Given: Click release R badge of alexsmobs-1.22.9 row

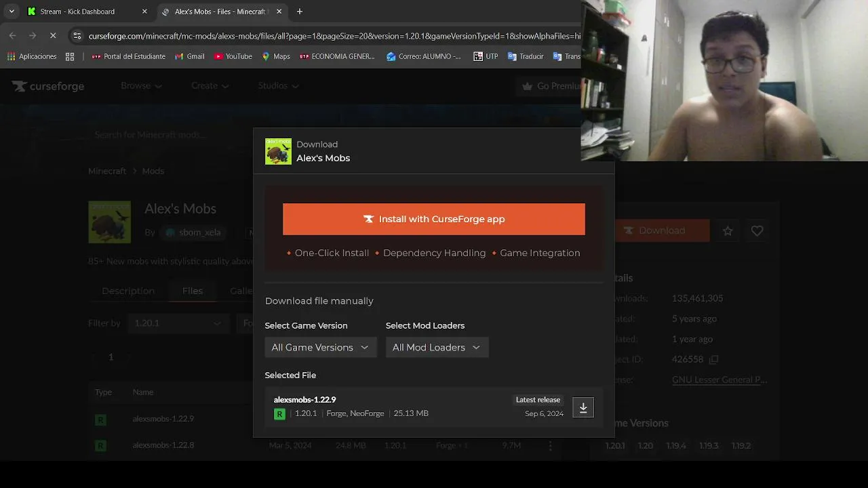Looking at the screenshot, I should pos(100,420).
